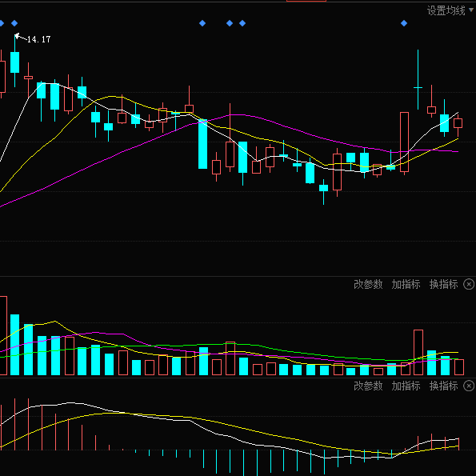Select the last red candlestick at the chart's right end
This screenshot has width=476, height=476.
point(458,126)
